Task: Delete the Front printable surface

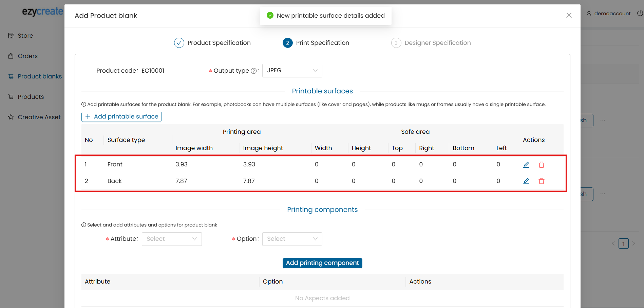Action: [542, 165]
